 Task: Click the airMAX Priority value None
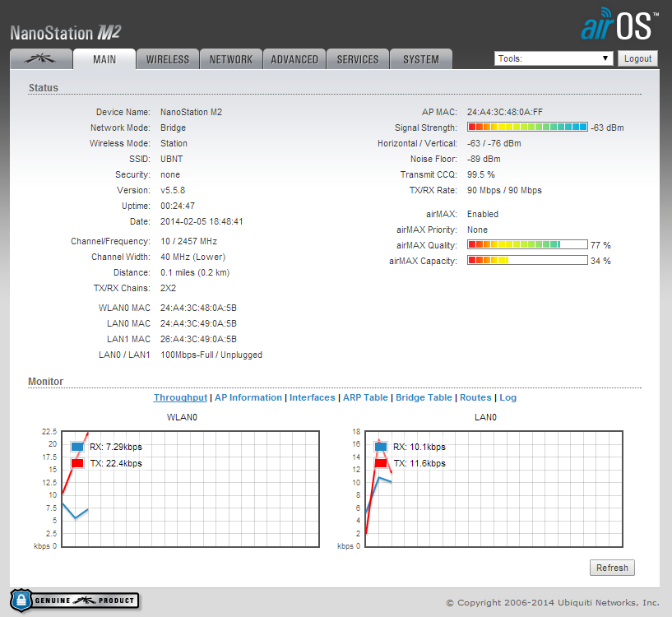point(477,230)
